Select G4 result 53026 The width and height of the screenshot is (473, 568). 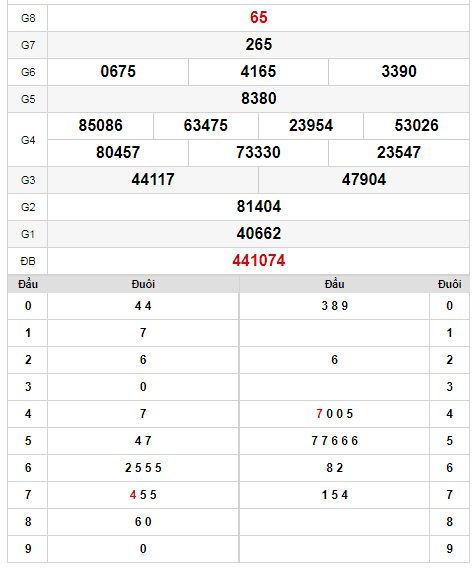coord(416,125)
